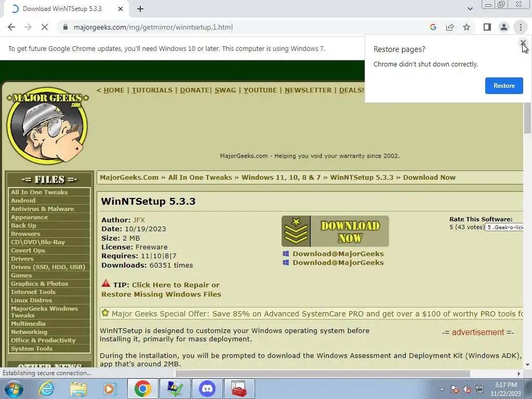Bookmark this page with star icon

467,27
